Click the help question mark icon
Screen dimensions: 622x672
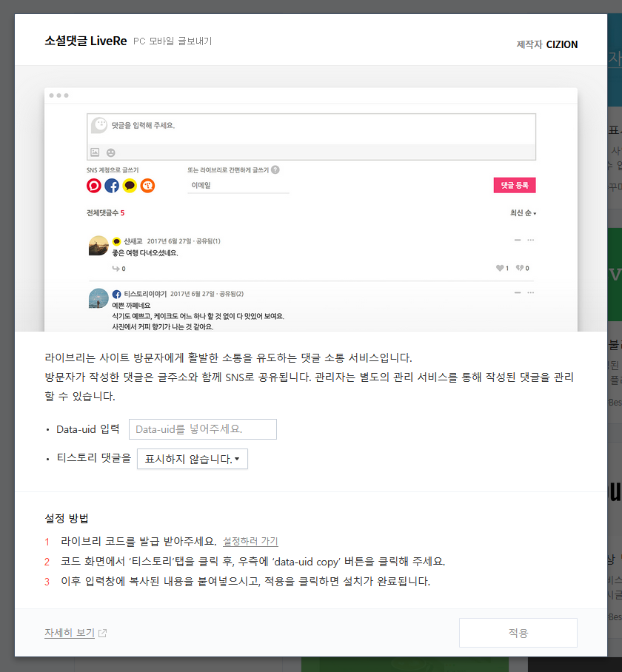275,169
